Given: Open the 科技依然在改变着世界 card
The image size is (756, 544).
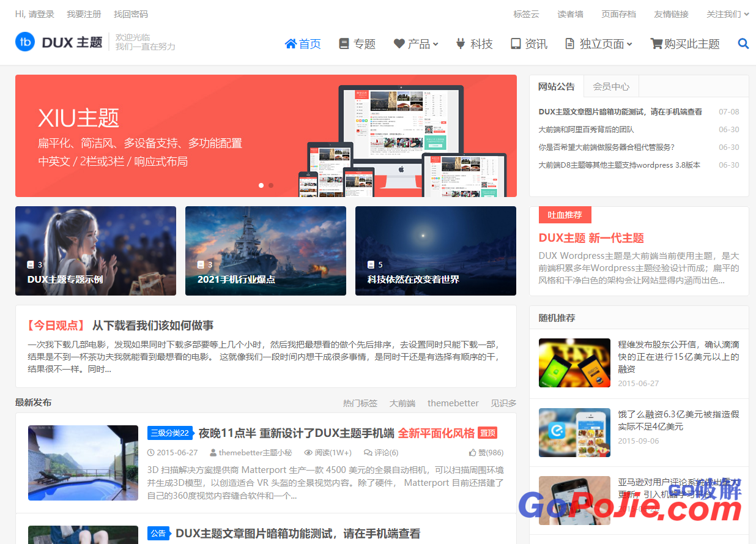Looking at the screenshot, I should pos(435,251).
